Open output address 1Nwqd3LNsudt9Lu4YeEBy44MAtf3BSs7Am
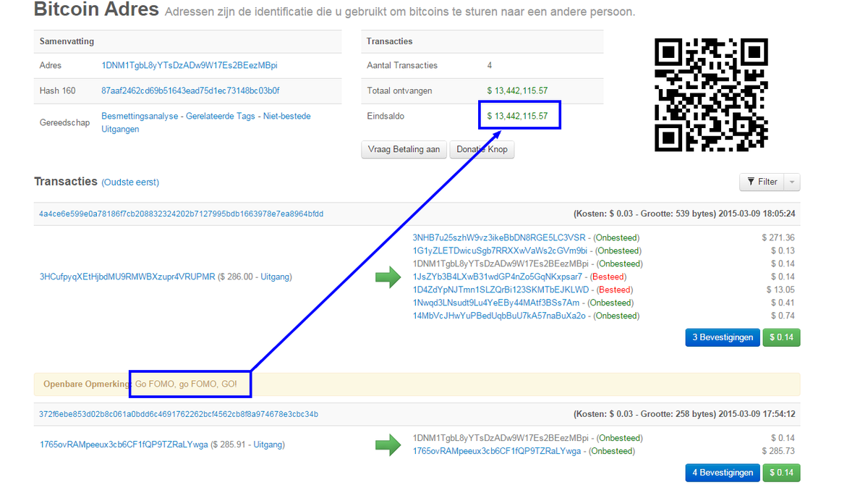 [x=496, y=303]
